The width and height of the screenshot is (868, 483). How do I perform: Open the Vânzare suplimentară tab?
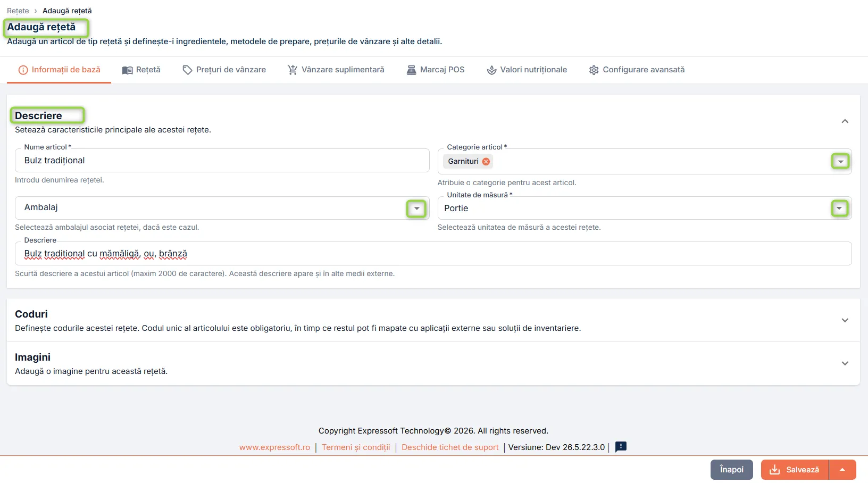coord(336,70)
